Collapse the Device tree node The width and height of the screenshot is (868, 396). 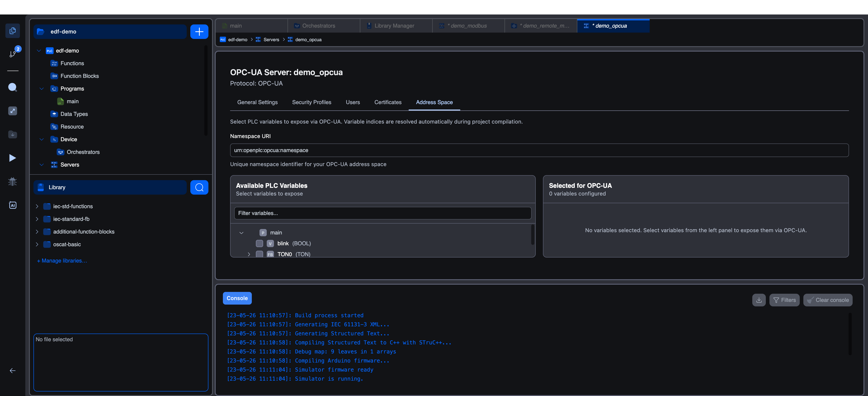(x=42, y=139)
